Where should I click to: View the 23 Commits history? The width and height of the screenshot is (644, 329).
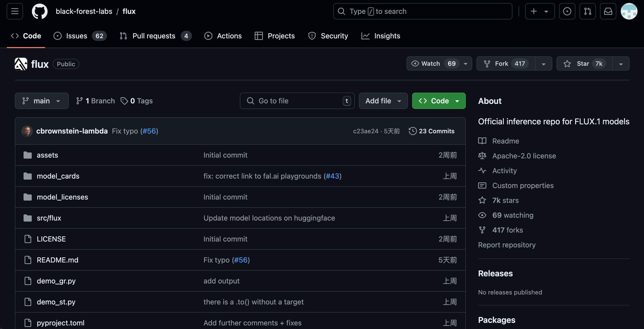click(x=432, y=131)
